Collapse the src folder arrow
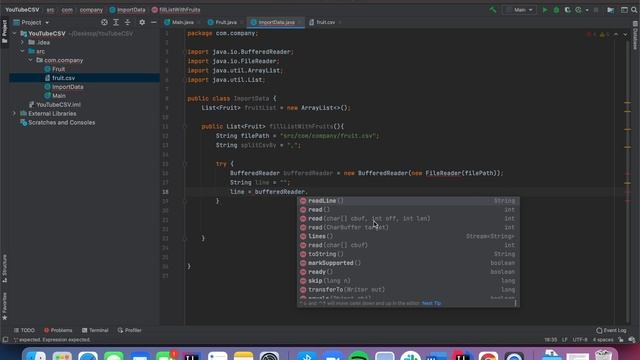 [x=22, y=51]
